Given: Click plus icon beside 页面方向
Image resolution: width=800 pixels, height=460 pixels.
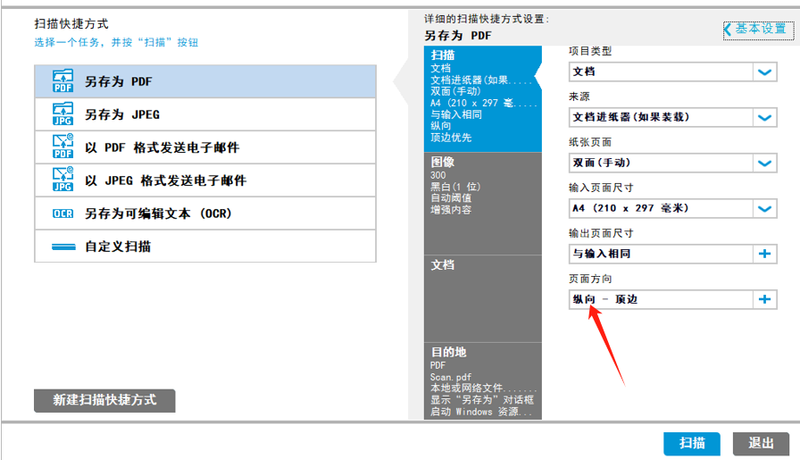Looking at the screenshot, I should (765, 299).
